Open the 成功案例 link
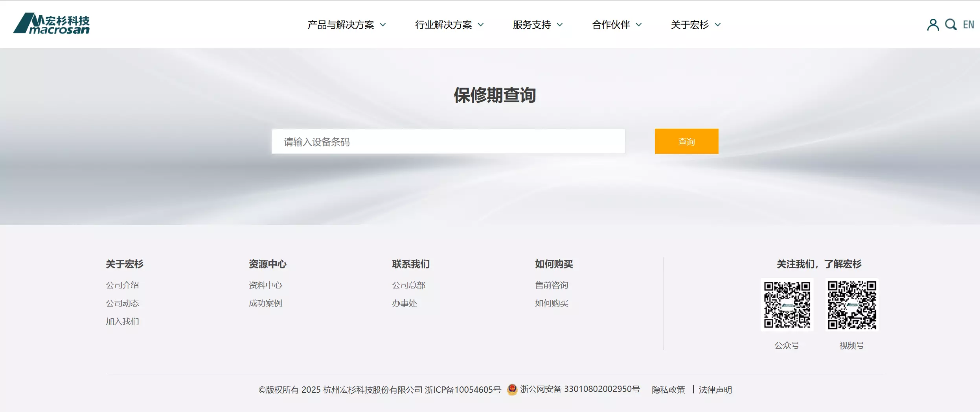 click(x=265, y=303)
